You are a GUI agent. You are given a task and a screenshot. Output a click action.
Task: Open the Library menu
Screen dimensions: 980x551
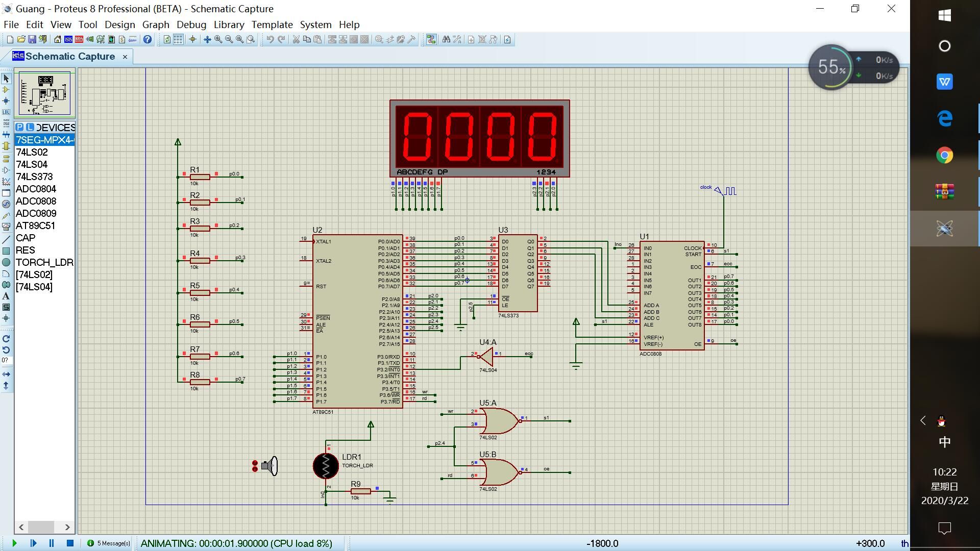point(229,24)
